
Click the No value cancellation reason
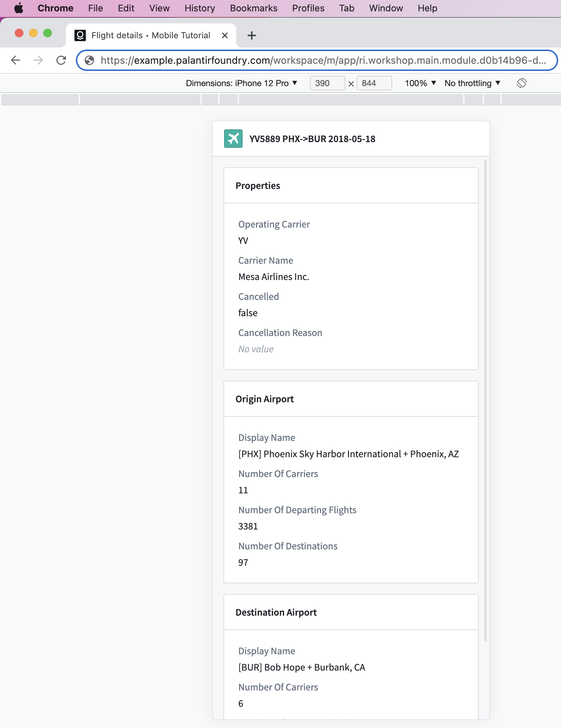[256, 349]
